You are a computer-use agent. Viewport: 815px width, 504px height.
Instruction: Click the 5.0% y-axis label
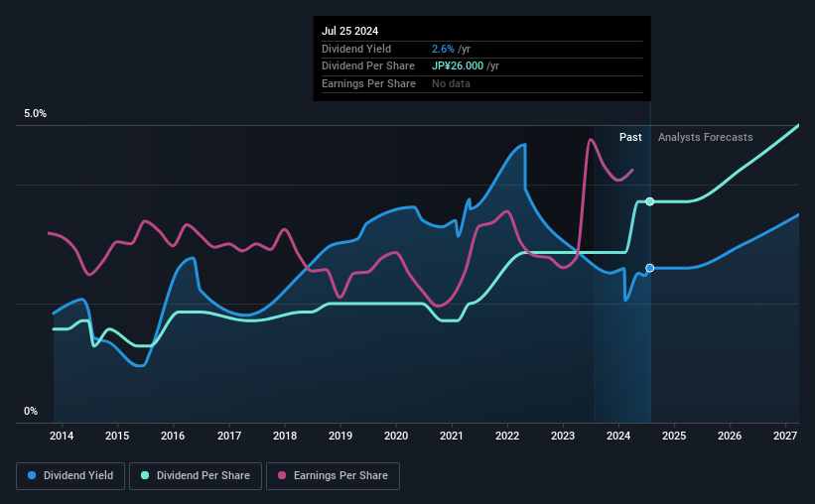[x=35, y=114]
